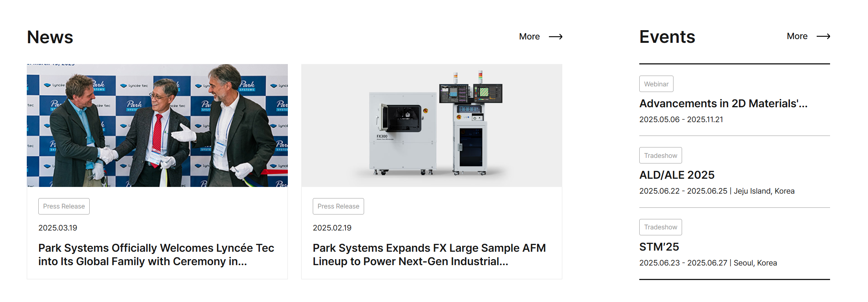Click the Tradeshow tag above ALD/ALE 2025
868x302 pixels.
pyautogui.click(x=660, y=155)
